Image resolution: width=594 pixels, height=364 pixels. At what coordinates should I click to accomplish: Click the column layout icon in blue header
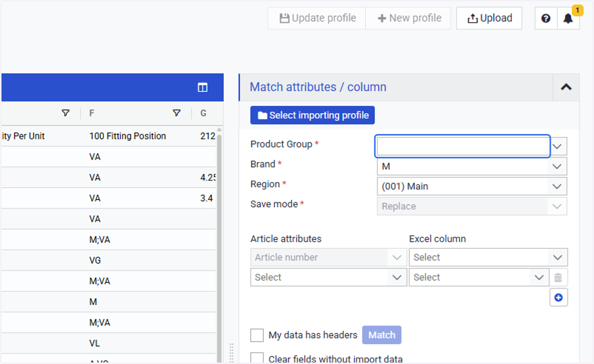coord(202,88)
